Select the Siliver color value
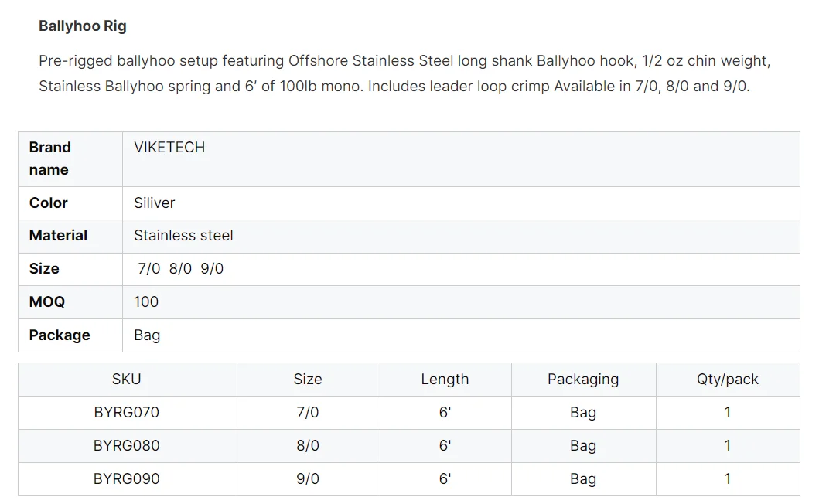This screenshot has width=819, height=504. [155, 203]
